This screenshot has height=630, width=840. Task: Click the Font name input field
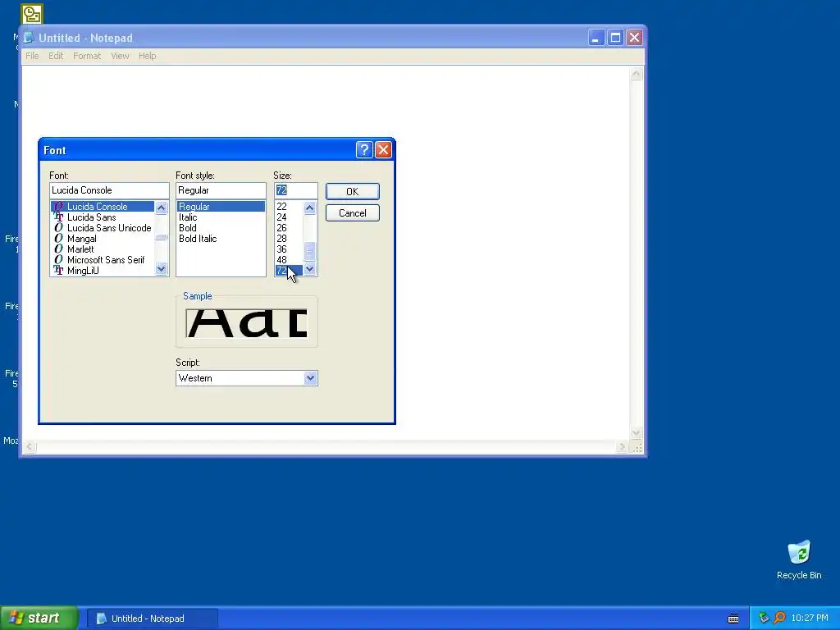[109, 190]
